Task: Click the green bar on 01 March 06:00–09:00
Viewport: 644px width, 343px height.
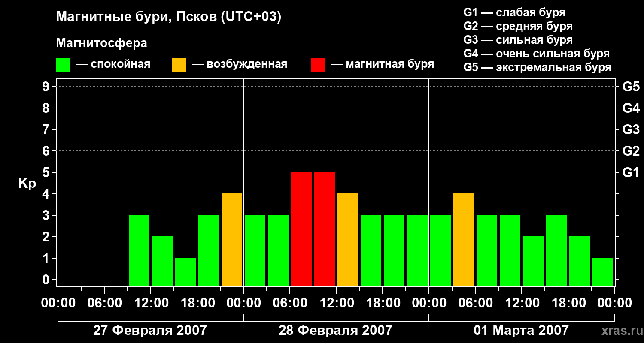Action: (x=487, y=250)
